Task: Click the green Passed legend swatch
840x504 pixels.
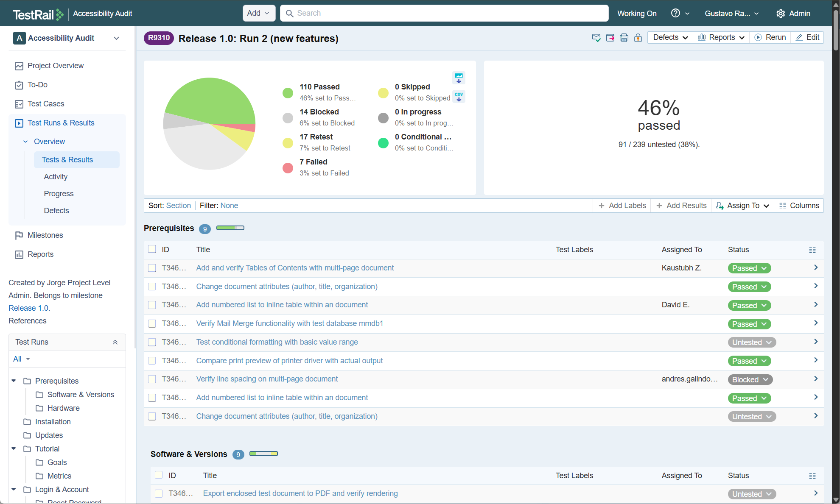Action: 288,93
